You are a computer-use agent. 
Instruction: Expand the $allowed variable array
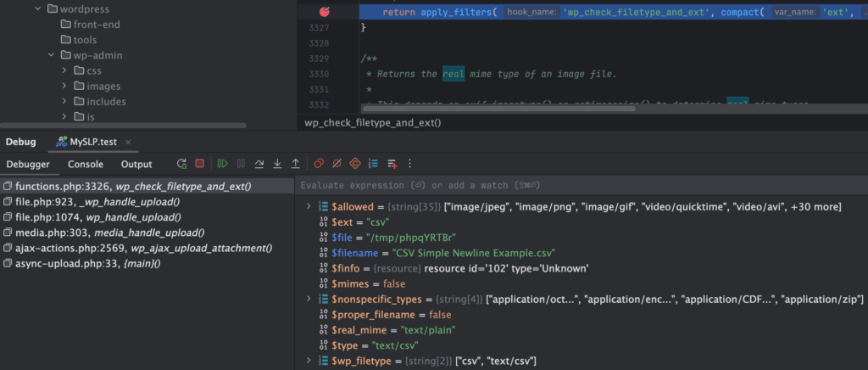click(x=309, y=206)
